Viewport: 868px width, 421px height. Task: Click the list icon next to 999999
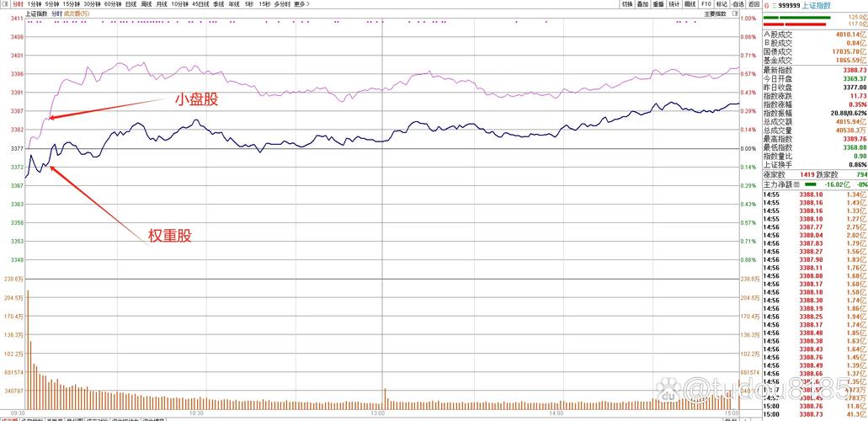point(774,5)
